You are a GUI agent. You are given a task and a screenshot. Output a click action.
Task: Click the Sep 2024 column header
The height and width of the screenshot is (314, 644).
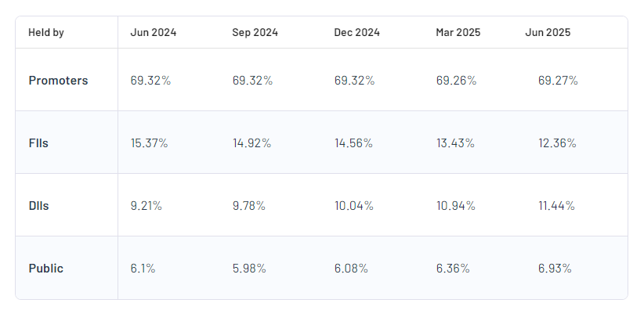255,33
